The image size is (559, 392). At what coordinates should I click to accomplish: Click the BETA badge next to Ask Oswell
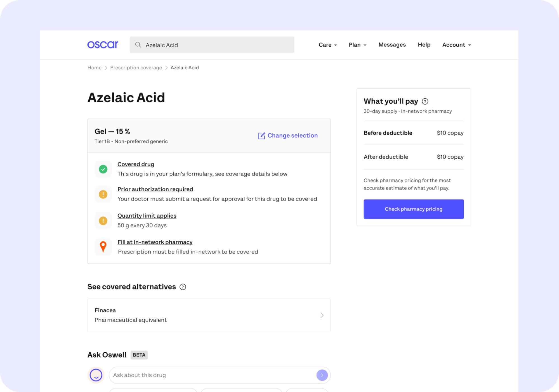[x=139, y=355]
